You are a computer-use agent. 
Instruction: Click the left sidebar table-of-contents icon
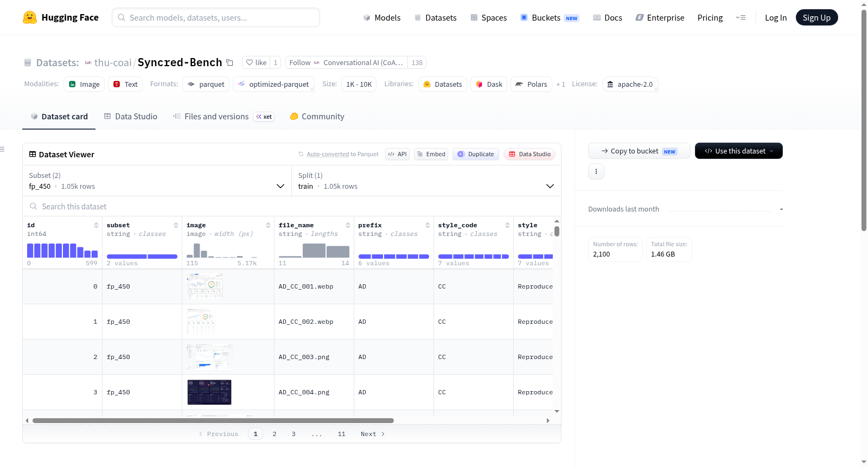pyautogui.click(x=2, y=149)
